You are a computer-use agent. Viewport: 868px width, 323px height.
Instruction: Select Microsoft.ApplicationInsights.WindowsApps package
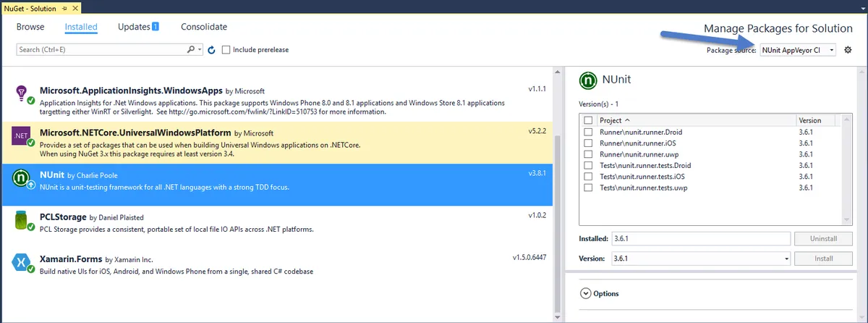tap(276, 100)
